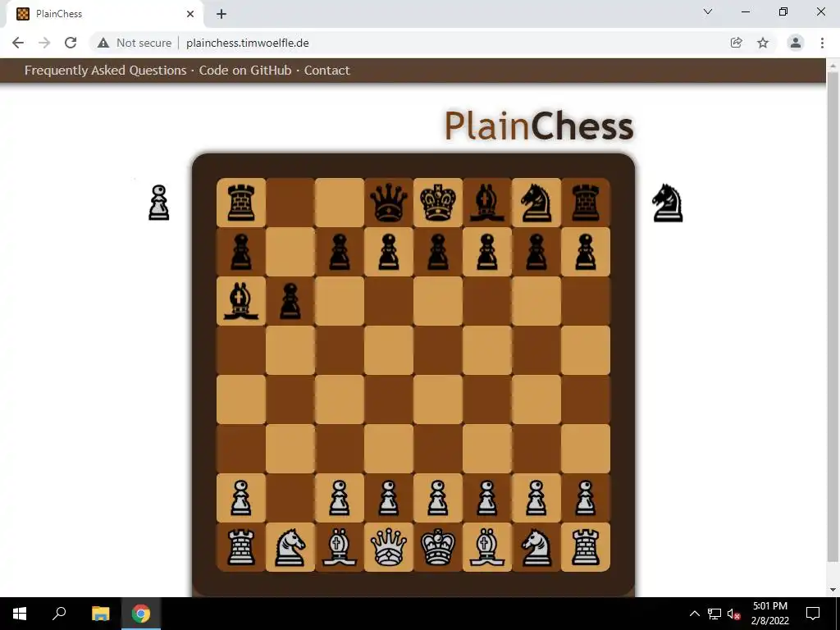Select the white pawn on a2
840x630 pixels.
tap(241, 498)
